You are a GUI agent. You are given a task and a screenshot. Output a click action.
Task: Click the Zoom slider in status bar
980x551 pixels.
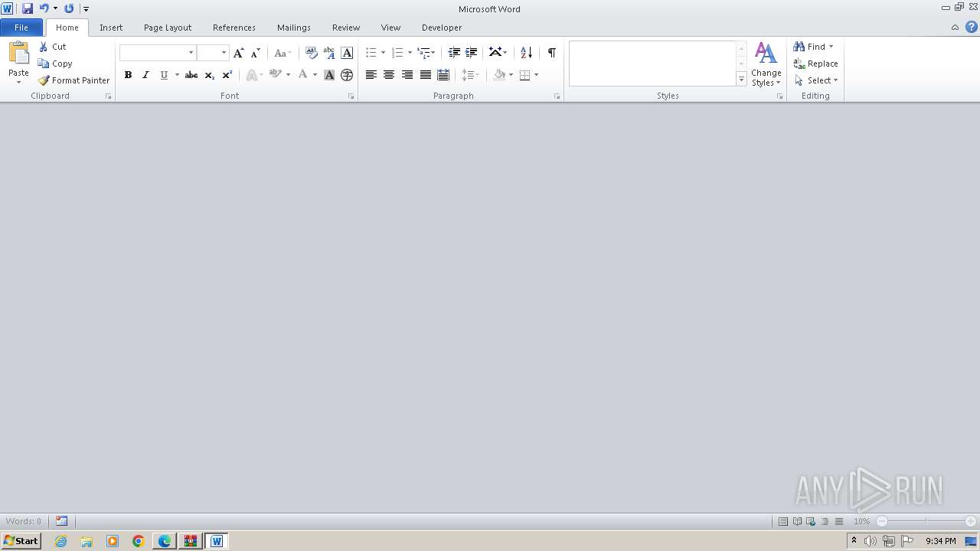[926, 521]
